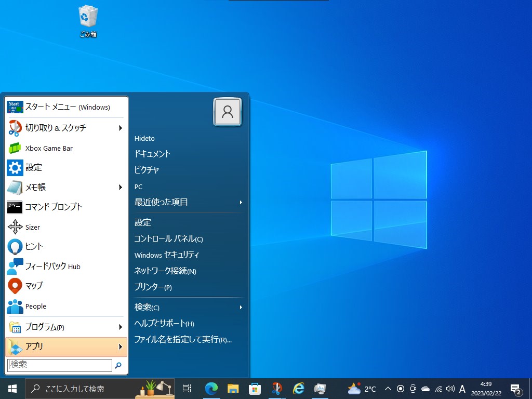Screen dimensions: 532x399
Task: Expand the メモ帳 jump list arrow
Action: [121, 187]
